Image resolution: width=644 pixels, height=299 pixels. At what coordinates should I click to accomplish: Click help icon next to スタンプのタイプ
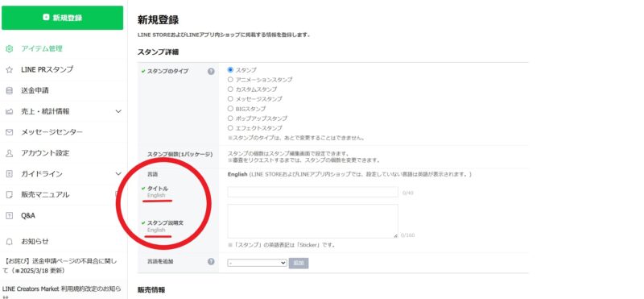coord(211,71)
